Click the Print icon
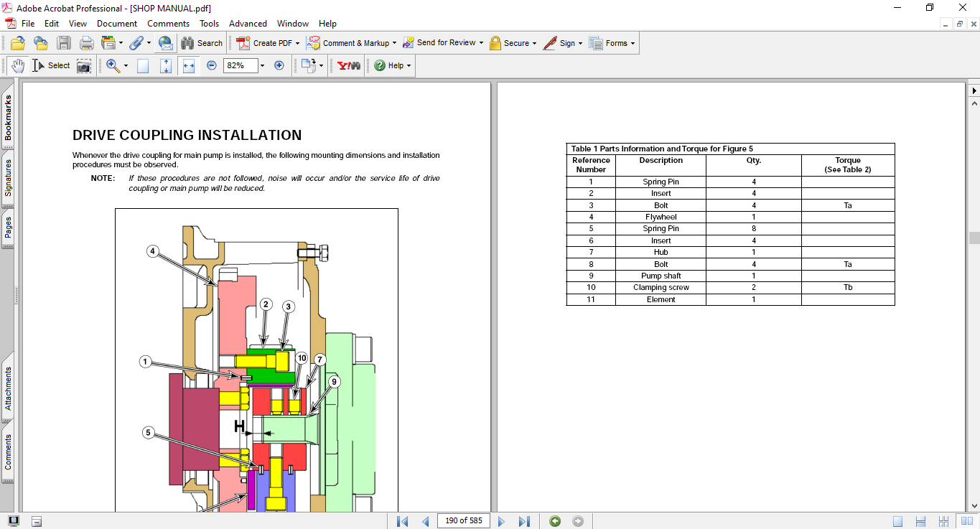Viewport: 980px width, 529px height. (86, 43)
